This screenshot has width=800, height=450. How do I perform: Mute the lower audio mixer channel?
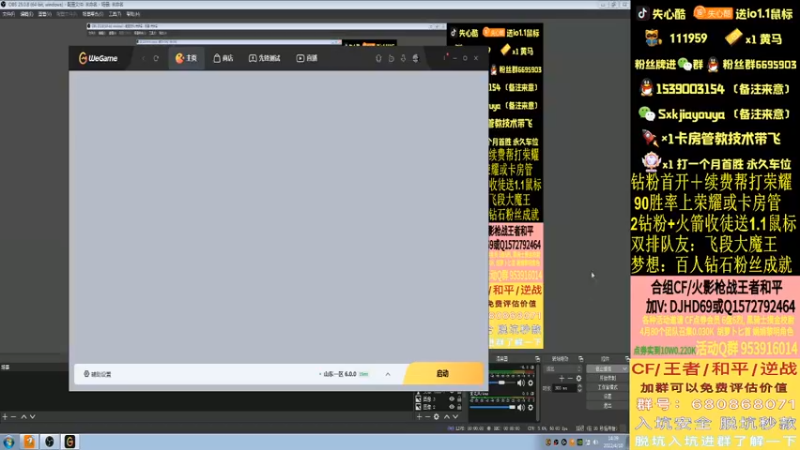521,408
